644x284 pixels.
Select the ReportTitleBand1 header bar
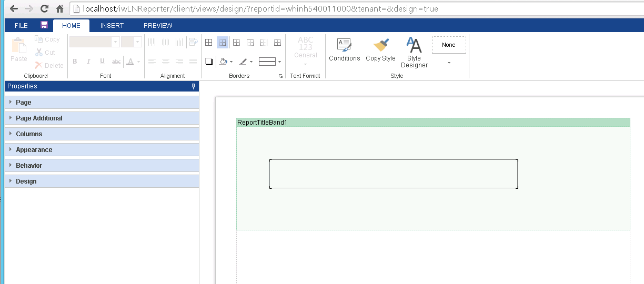coord(432,123)
